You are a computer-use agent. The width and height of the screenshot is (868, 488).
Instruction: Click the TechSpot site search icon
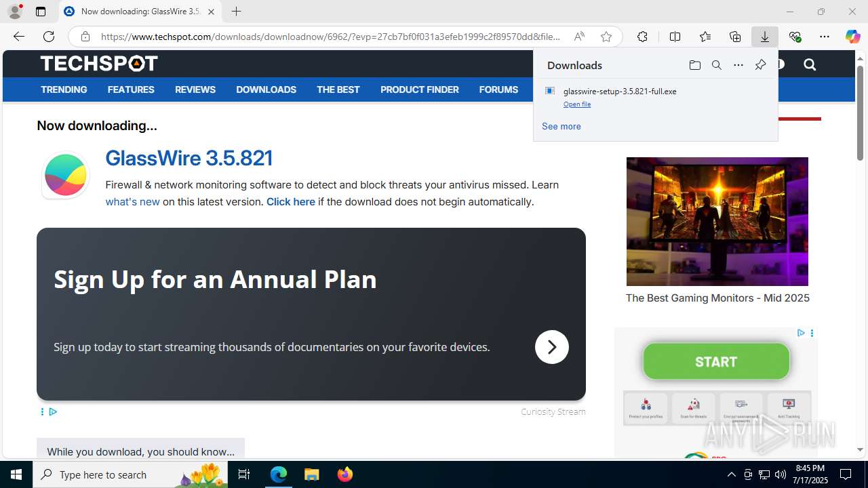(x=810, y=64)
